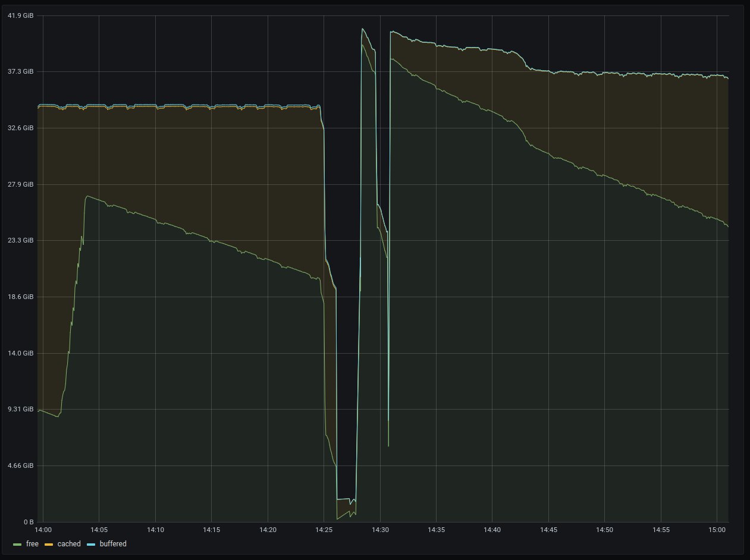750x560 pixels.
Task: Click the blue buffered color swatch
Action: click(91, 545)
